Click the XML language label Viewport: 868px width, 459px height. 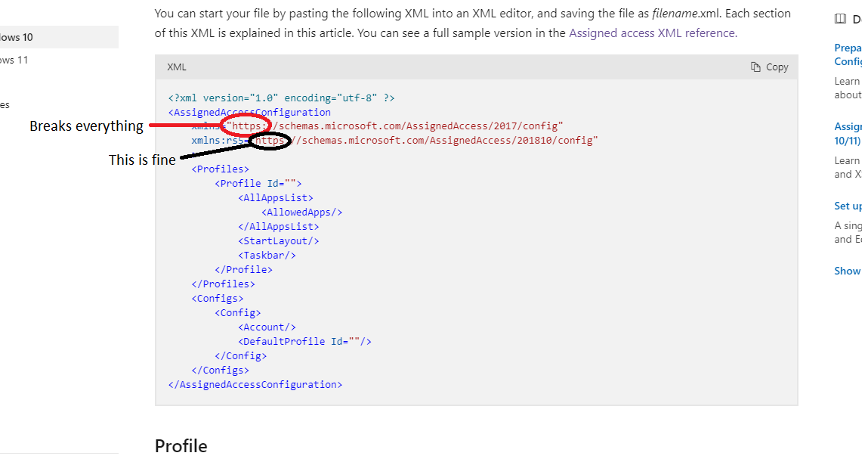click(177, 67)
